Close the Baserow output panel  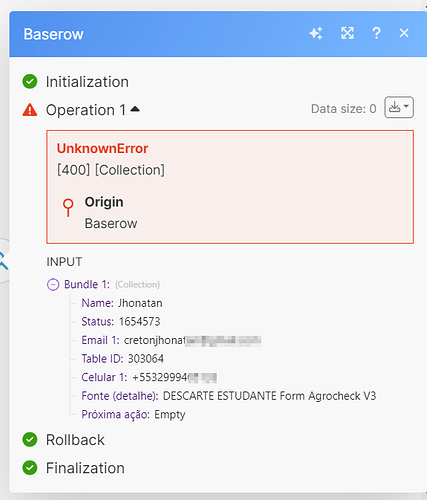coord(404,33)
